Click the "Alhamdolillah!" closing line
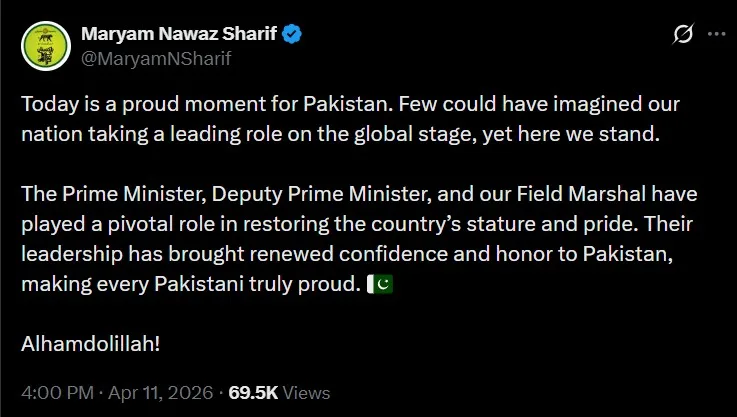Image resolution: width=737 pixels, height=417 pixels. [91, 343]
